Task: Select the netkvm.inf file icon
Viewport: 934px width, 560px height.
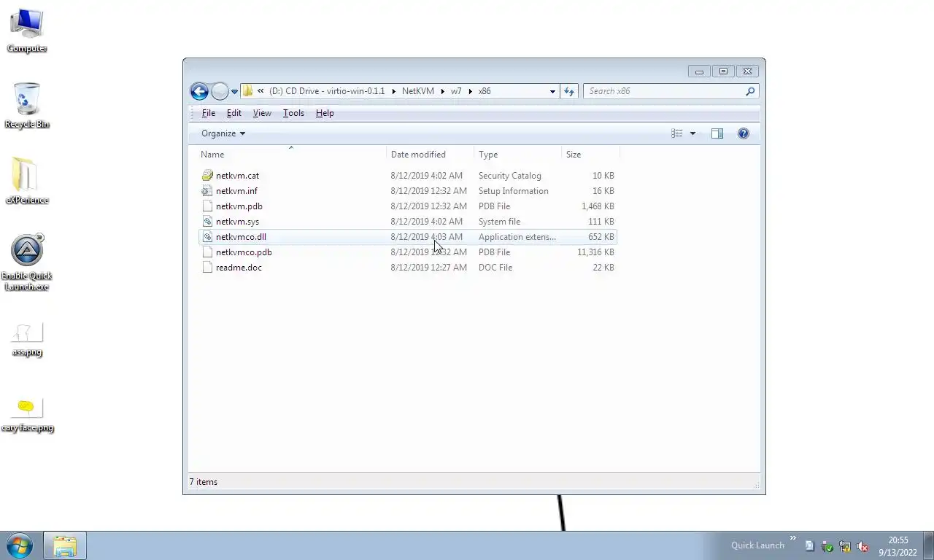Action: click(x=207, y=191)
